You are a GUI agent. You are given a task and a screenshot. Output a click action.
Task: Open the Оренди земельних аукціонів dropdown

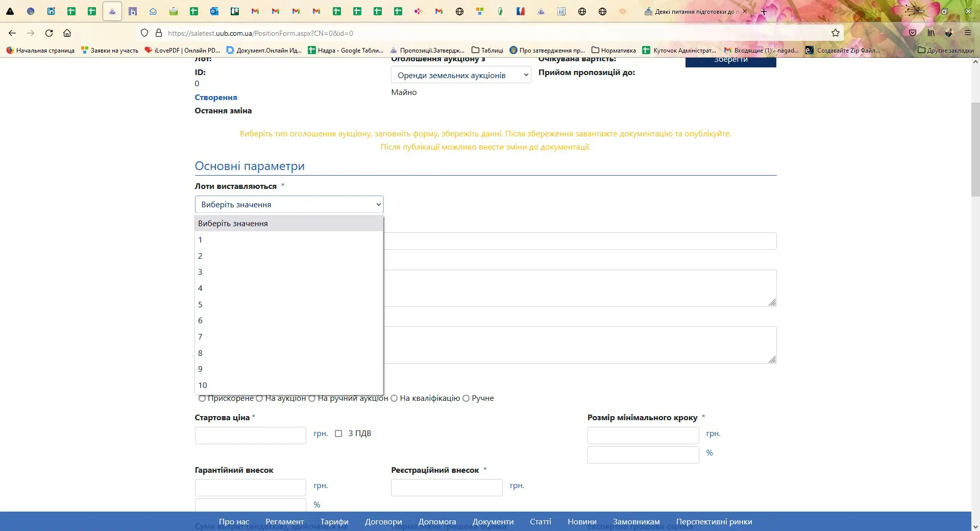[460, 75]
